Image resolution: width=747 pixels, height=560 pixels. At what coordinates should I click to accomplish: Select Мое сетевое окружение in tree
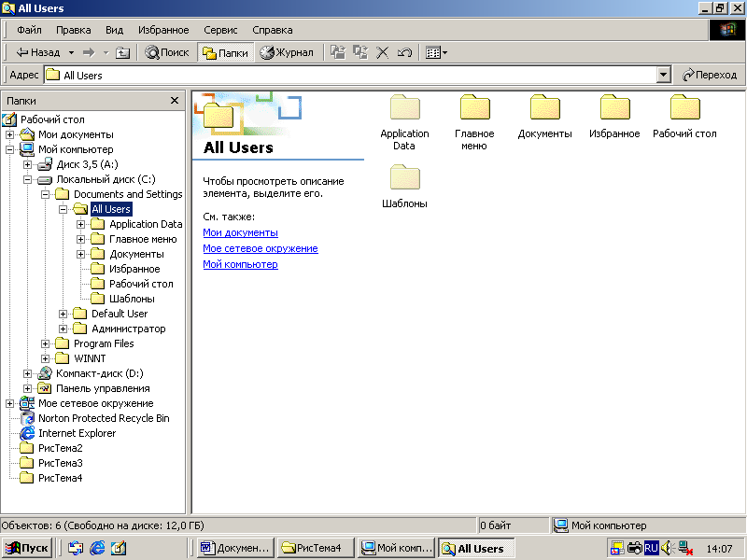tap(96, 403)
